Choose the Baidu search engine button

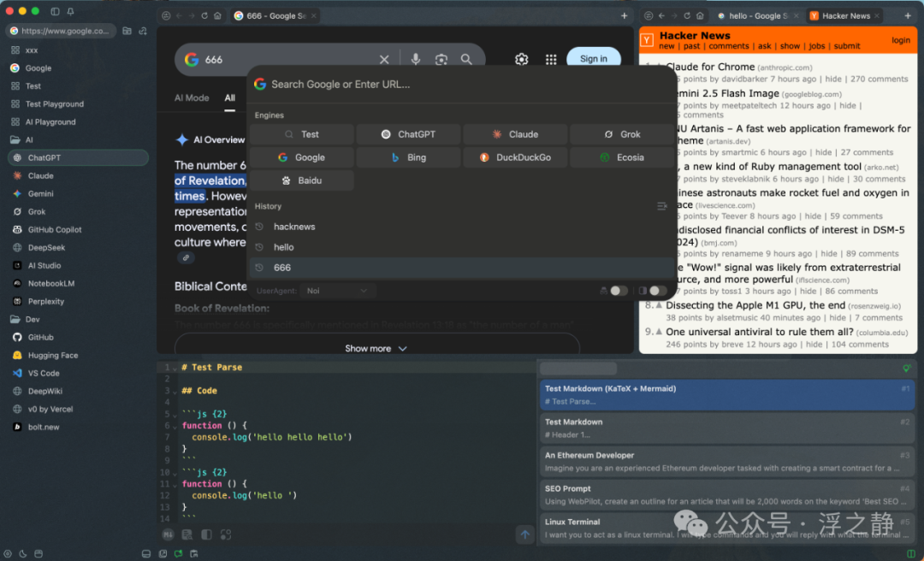pyautogui.click(x=302, y=180)
